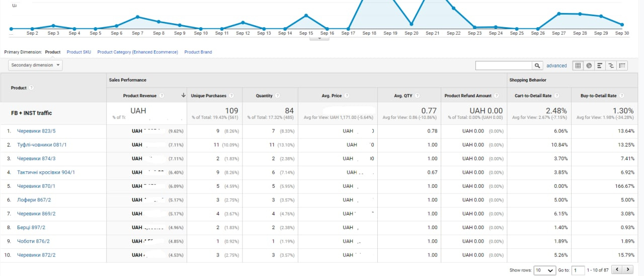Click the search magnifier icon

[x=538, y=65]
